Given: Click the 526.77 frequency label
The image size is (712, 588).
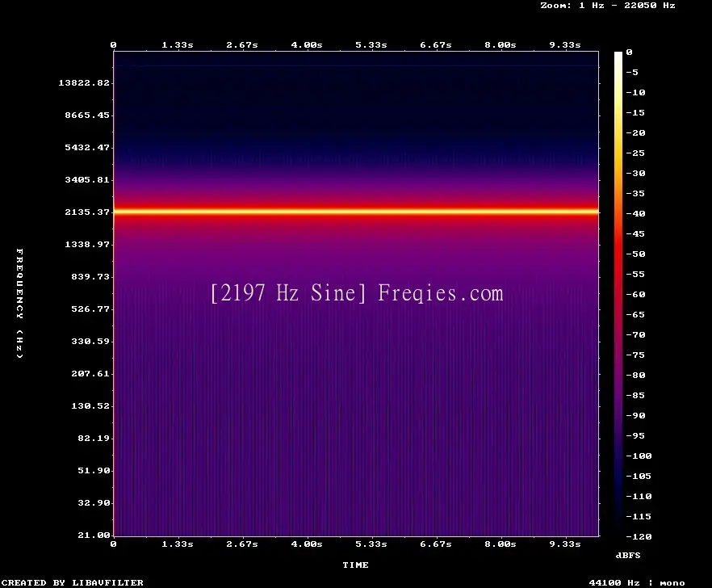Looking at the screenshot, I should [90, 309].
